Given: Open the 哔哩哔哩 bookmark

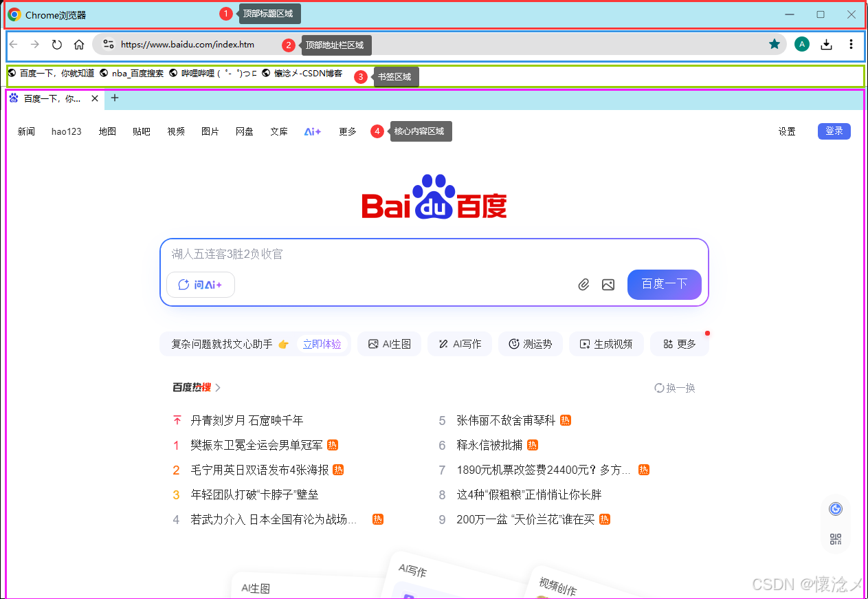Looking at the screenshot, I should click(213, 73).
